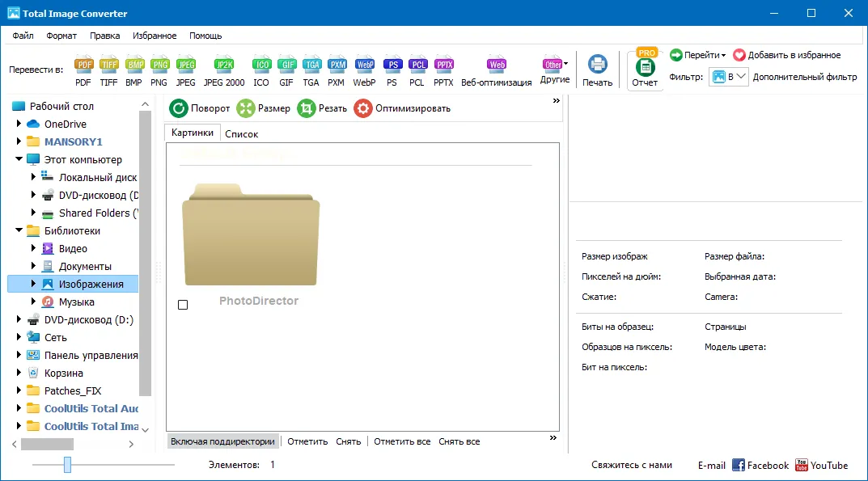Show more tools via top chevron

pos(557,101)
